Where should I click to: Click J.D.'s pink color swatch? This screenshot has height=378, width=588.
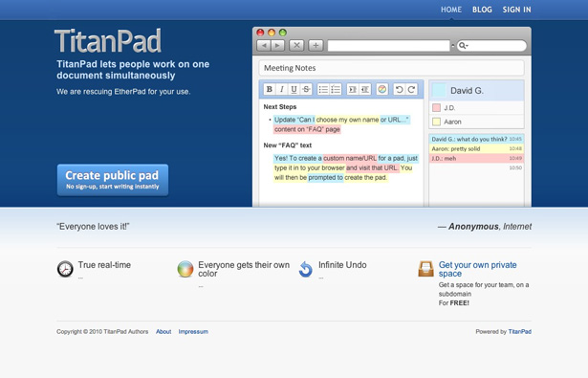(436, 108)
